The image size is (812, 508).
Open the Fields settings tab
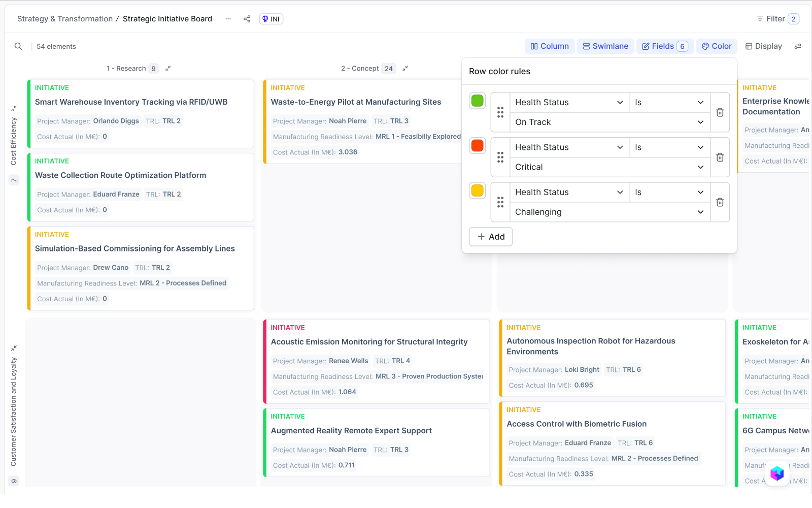point(665,46)
